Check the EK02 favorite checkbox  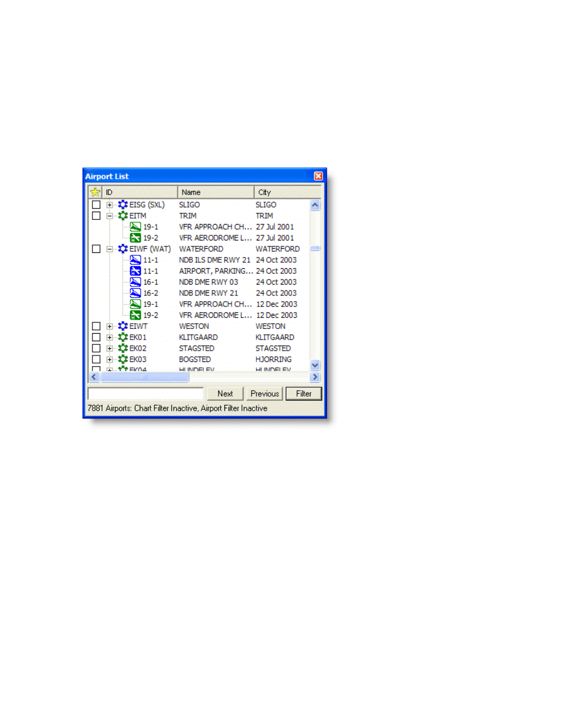click(x=96, y=348)
